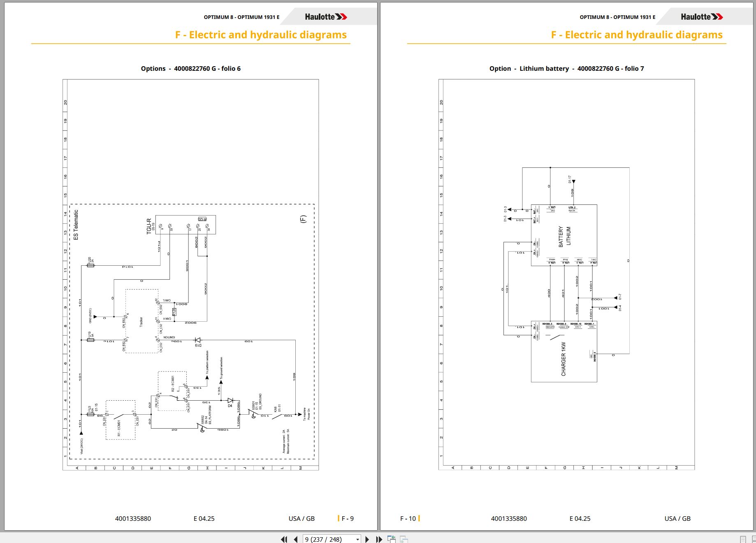Click the grayed next view icon
This screenshot has width=756, height=543.
tap(404, 539)
